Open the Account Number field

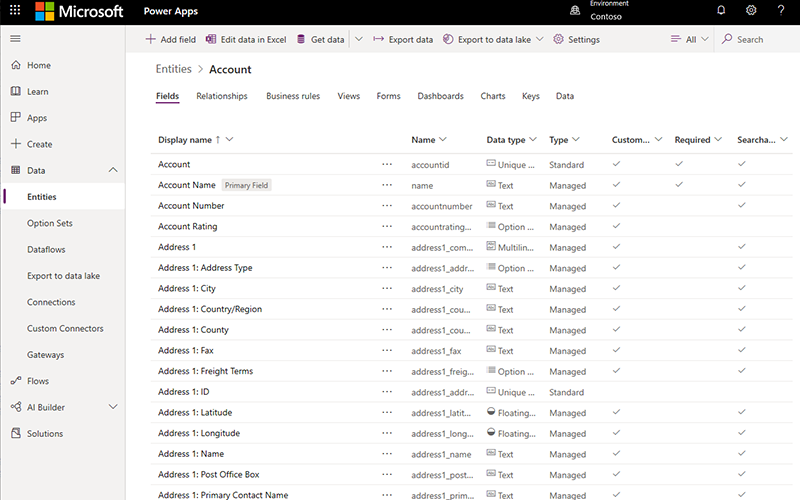(191, 206)
